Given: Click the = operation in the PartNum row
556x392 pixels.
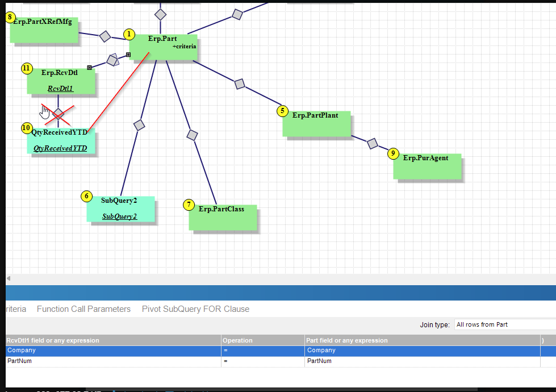Looking at the screenshot, I should point(263,361).
